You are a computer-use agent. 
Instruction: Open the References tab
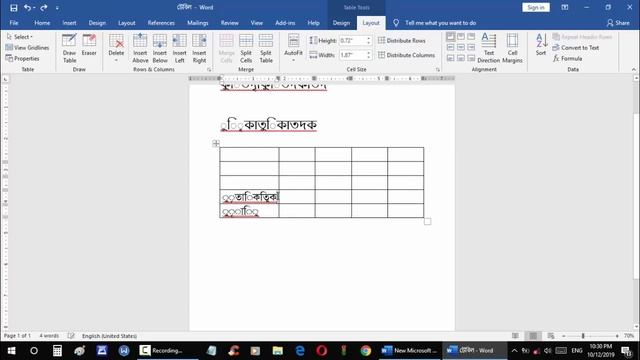tap(161, 23)
